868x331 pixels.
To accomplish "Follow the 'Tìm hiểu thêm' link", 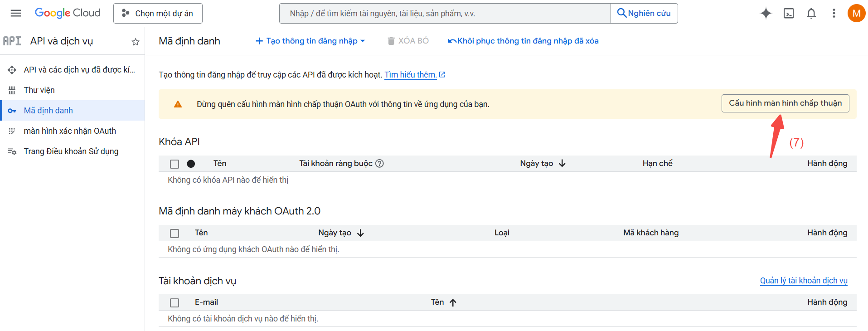I will [x=411, y=74].
